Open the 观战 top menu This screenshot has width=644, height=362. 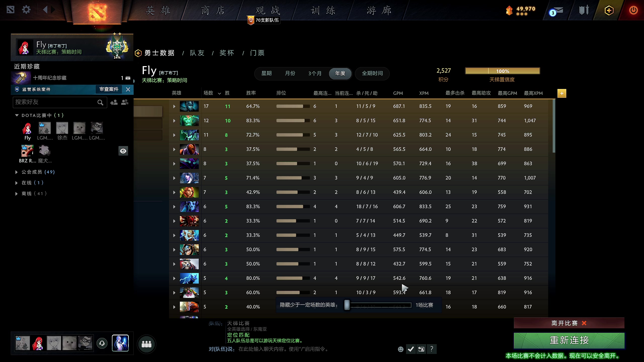(268, 11)
